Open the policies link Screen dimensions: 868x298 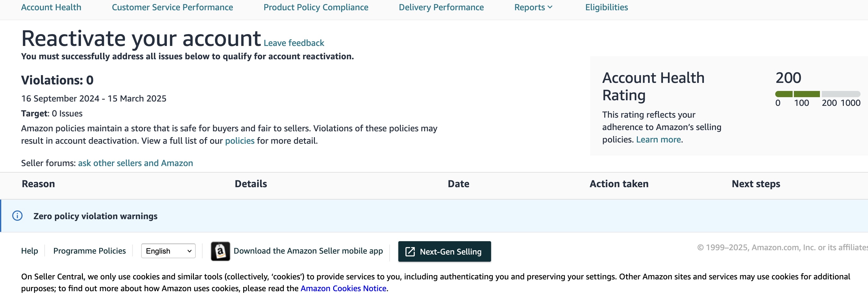tap(239, 141)
